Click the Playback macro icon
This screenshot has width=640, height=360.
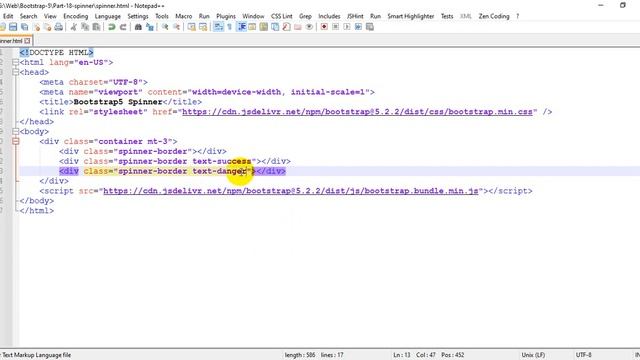(x=347, y=27)
